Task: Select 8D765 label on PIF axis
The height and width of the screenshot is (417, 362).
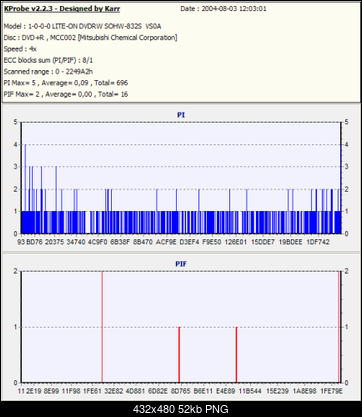Action: [181, 391]
